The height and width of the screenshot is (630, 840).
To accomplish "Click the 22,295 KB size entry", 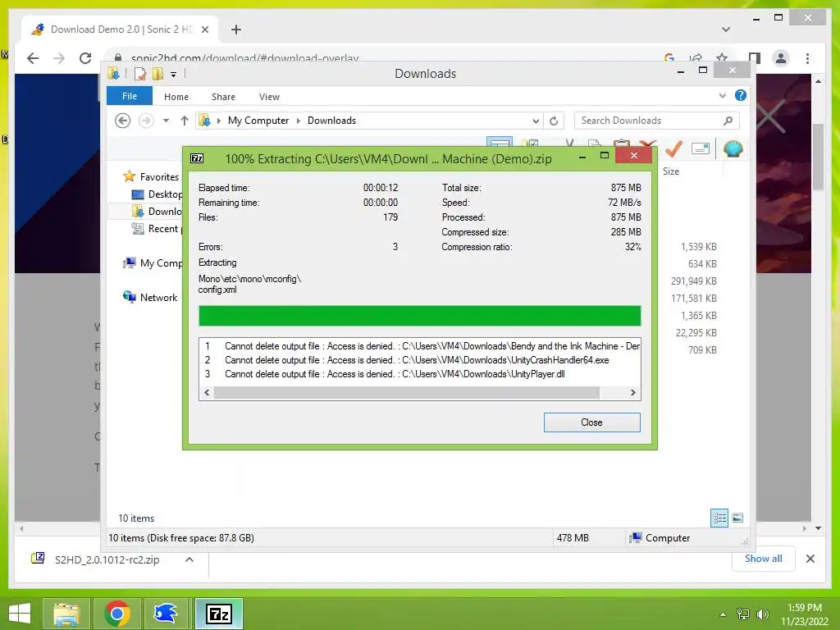I will 696,333.
